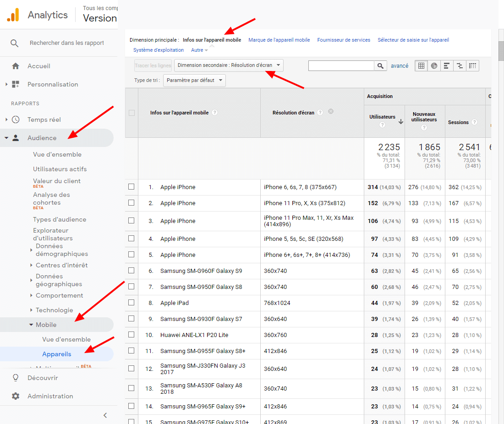
Task: Click the Temps réel clock icon
Action: coord(16,120)
